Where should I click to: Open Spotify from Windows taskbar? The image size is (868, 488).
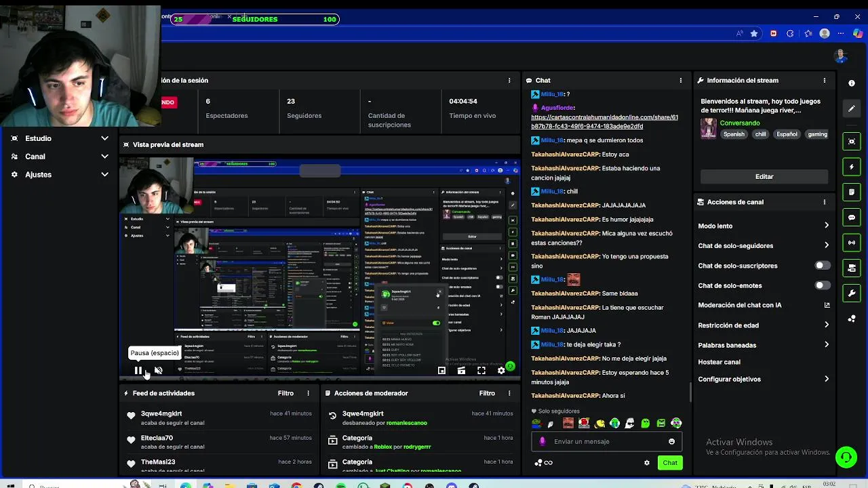341,485
